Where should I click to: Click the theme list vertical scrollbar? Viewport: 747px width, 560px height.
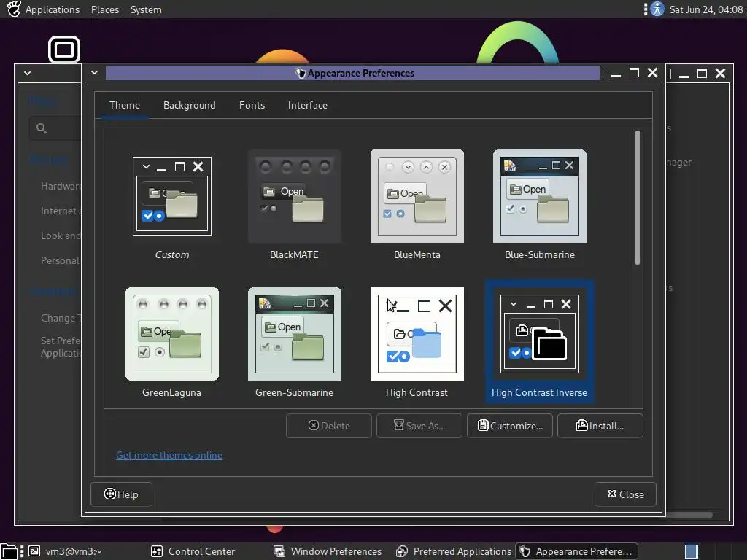638,198
